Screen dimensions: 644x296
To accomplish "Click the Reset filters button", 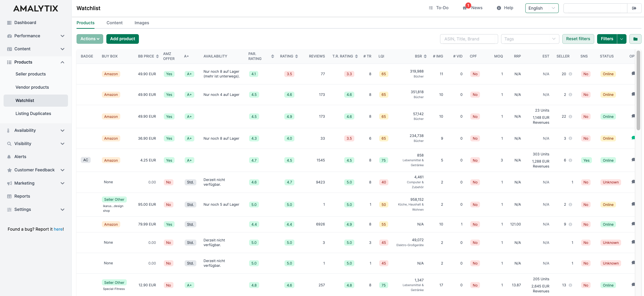I will 578,39.
